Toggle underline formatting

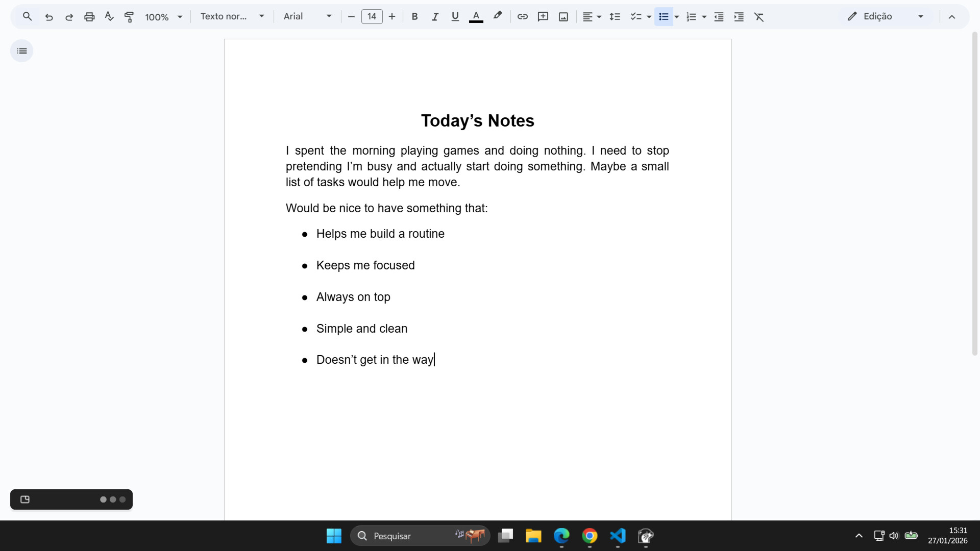pyautogui.click(x=455, y=16)
